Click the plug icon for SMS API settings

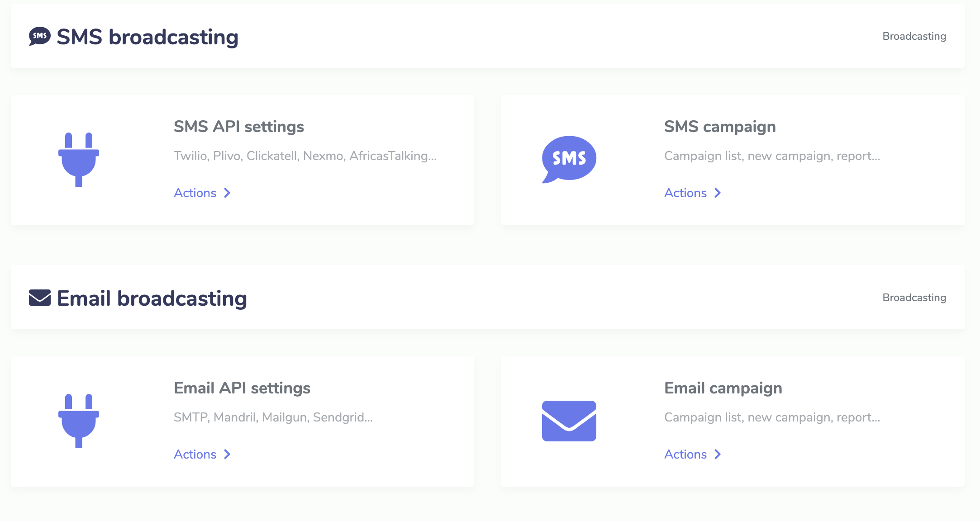pyautogui.click(x=79, y=159)
